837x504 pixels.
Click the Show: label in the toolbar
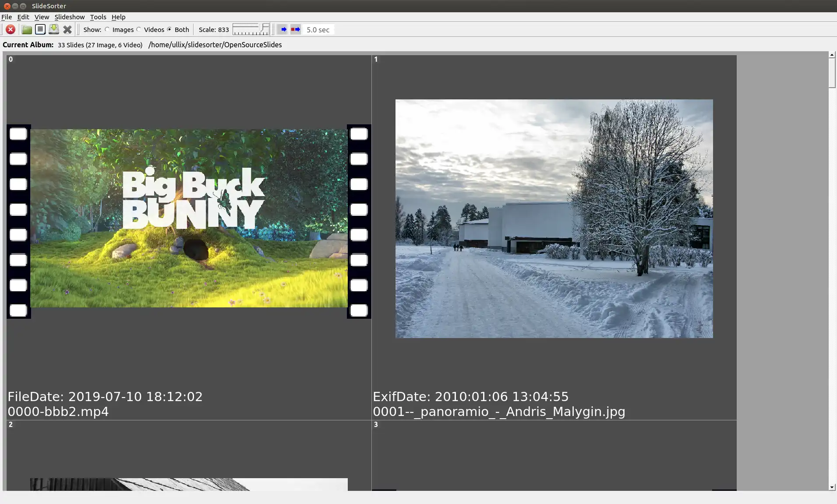92,30
